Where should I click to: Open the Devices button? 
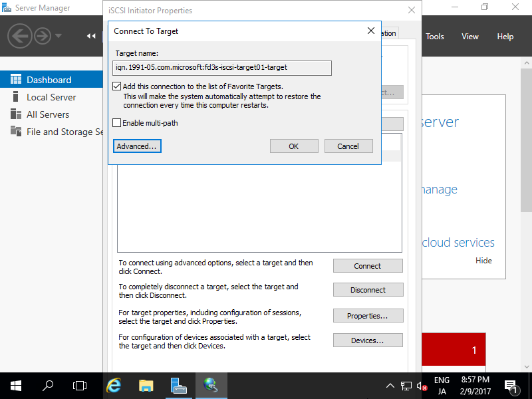[x=368, y=340]
